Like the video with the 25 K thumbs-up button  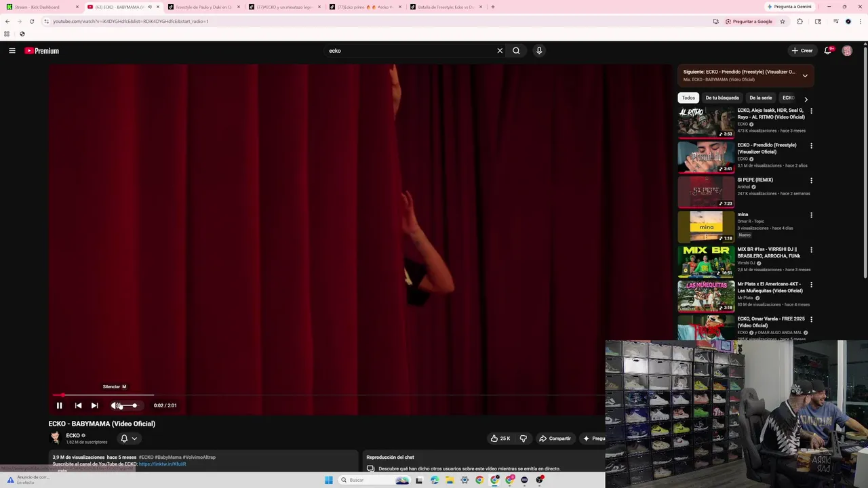tap(500, 439)
